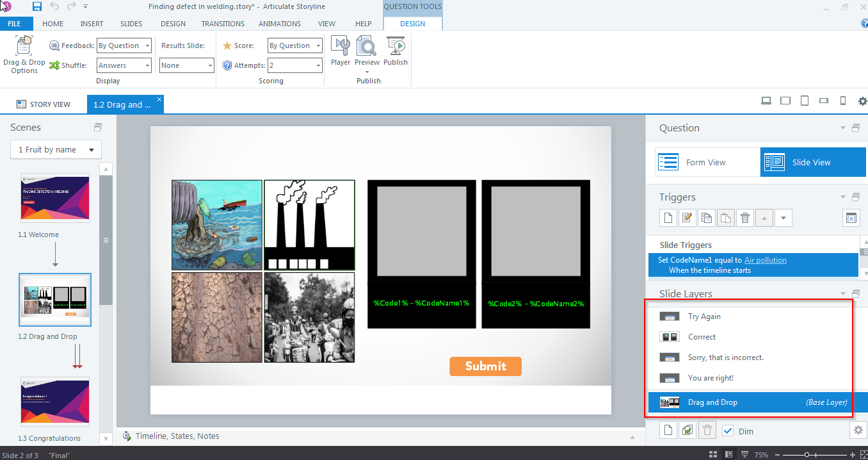Delete the selected trigger with trash icon
The height and width of the screenshot is (460, 868).
(745, 218)
